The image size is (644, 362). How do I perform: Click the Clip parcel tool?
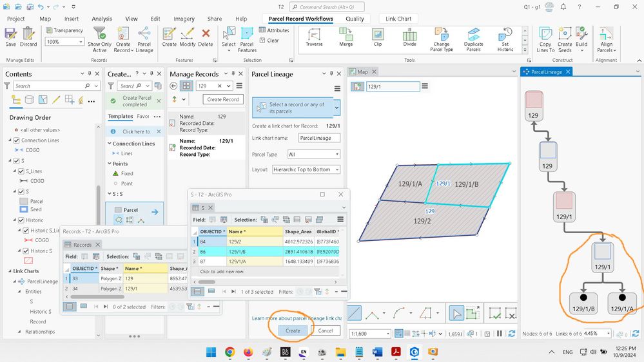(378, 37)
